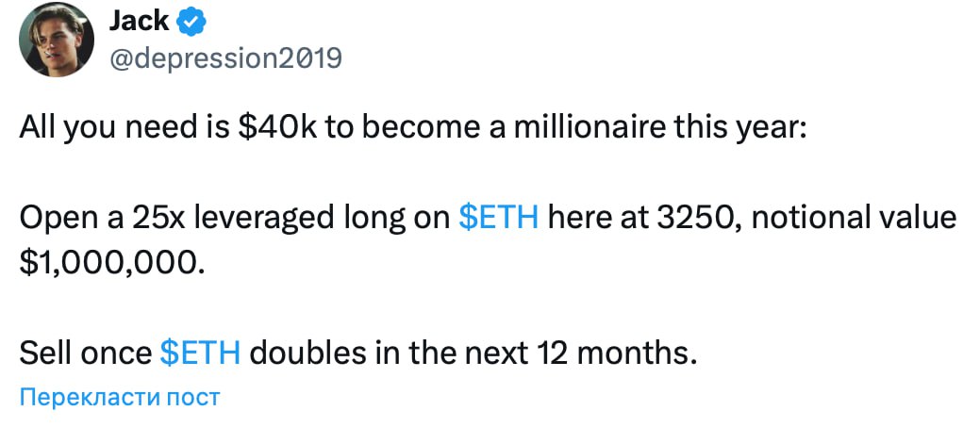Click the $ETH cashtag before 'here at 3250'
The width and height of the screenshot is (980, 444).
tap(497, 219)
